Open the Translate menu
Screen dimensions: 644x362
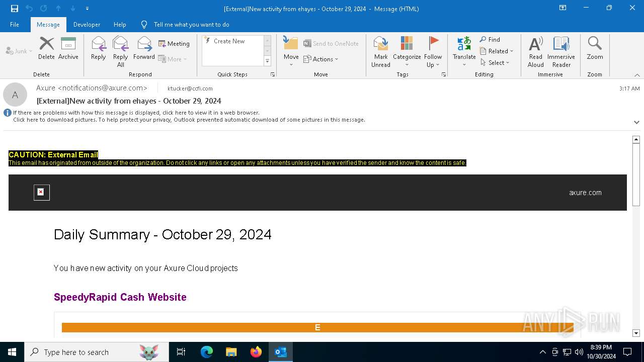click(464, 52)
